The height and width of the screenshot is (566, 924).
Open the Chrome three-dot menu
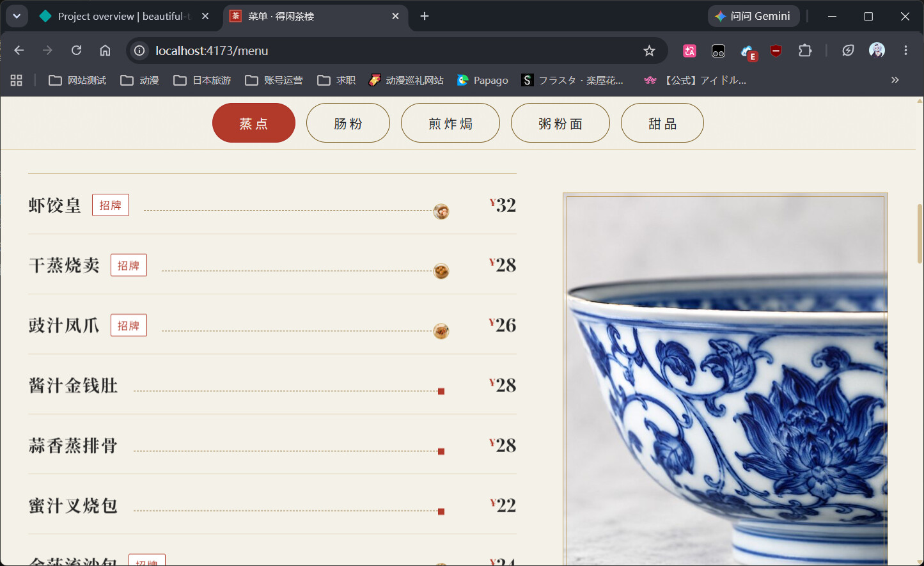[905, 51]
